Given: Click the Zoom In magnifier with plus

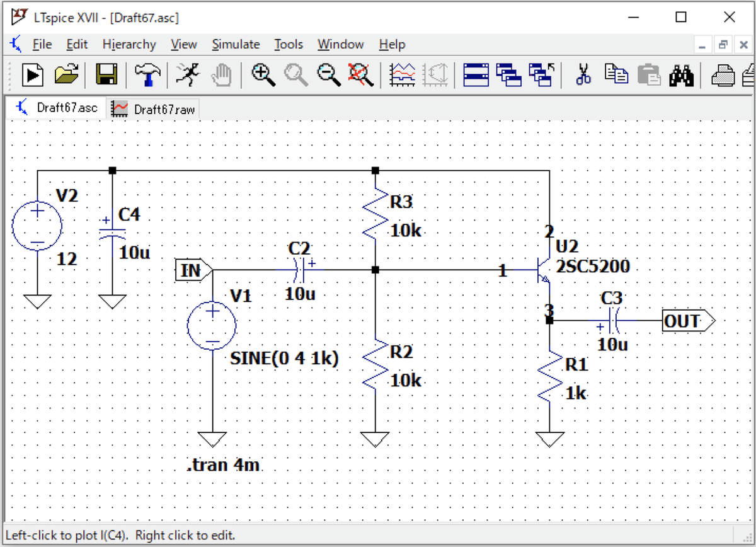Looking at the screenshot, I should (x=263, y=75).
